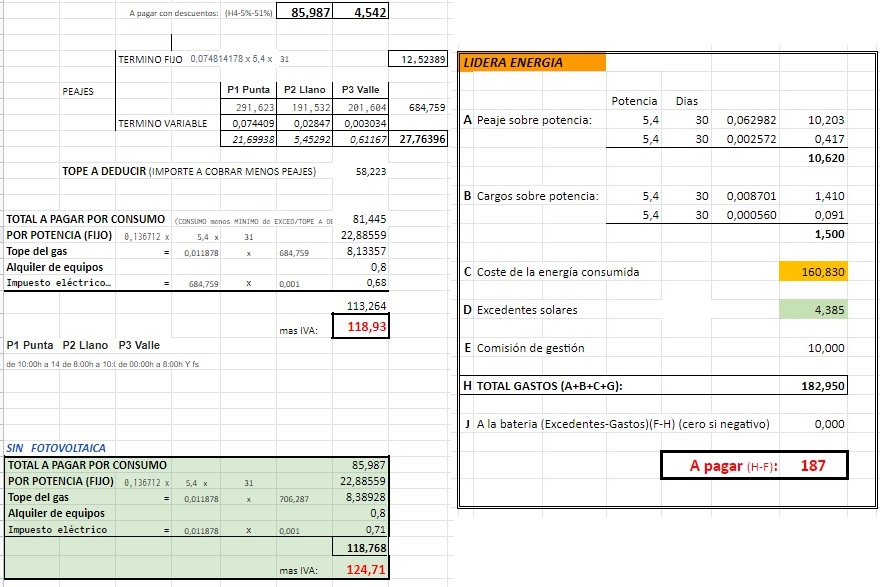The width and height of the screenshot is (893, 587).
Task: Click the 1,410 amount cell
Action: pos(813,196)
